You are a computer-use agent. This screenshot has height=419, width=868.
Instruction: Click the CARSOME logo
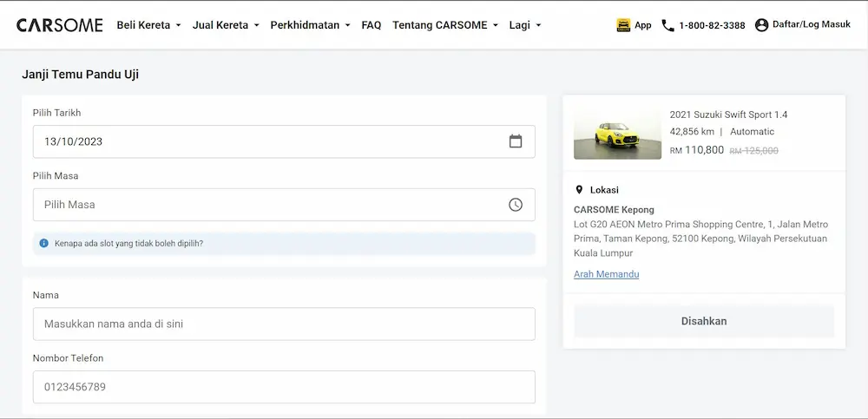(x=59, y=25)
